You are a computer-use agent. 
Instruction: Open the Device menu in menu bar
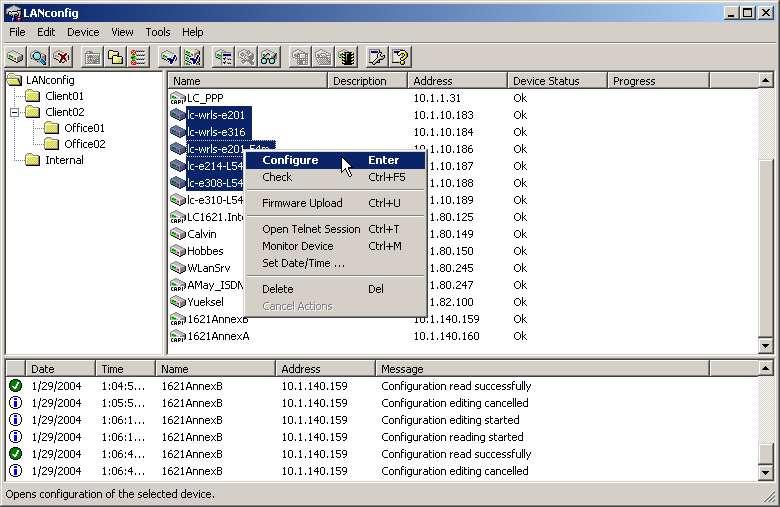click(x=83, y=32)
